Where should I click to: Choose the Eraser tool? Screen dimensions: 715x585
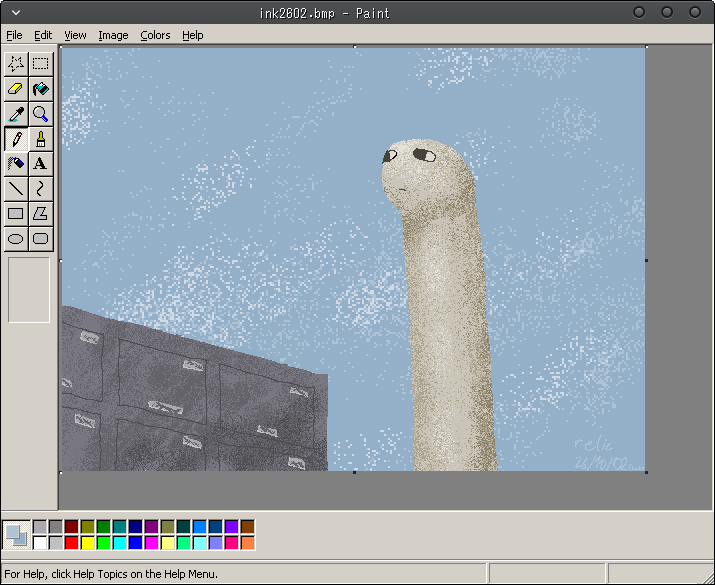[x=16, y=88]
